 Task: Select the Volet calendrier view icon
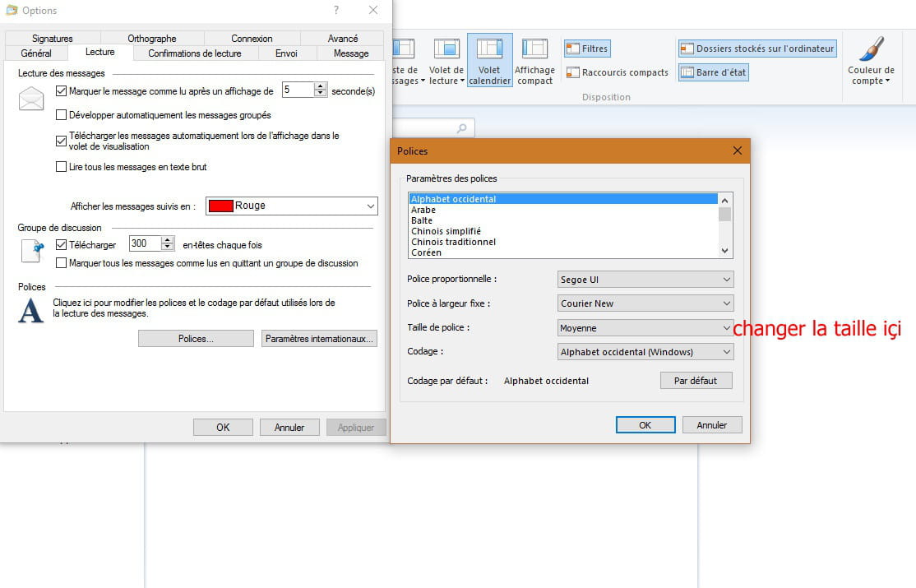[x=489, y=59]
